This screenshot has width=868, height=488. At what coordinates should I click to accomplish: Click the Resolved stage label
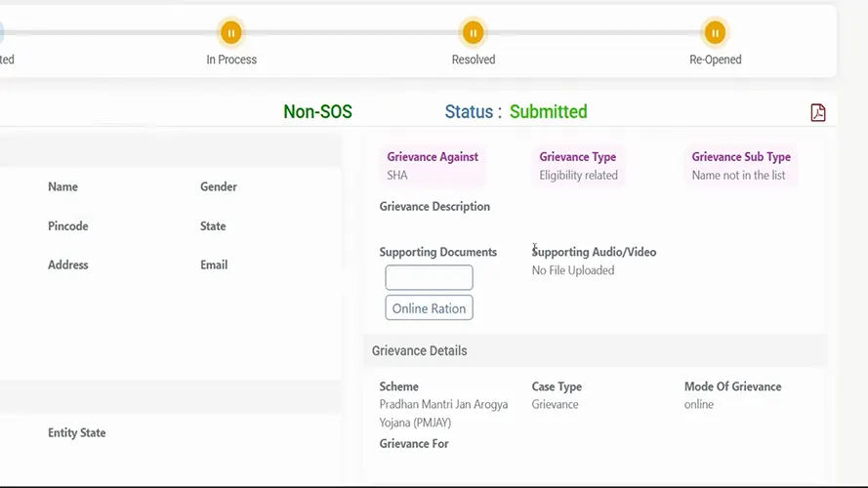[x=474, y=60]
